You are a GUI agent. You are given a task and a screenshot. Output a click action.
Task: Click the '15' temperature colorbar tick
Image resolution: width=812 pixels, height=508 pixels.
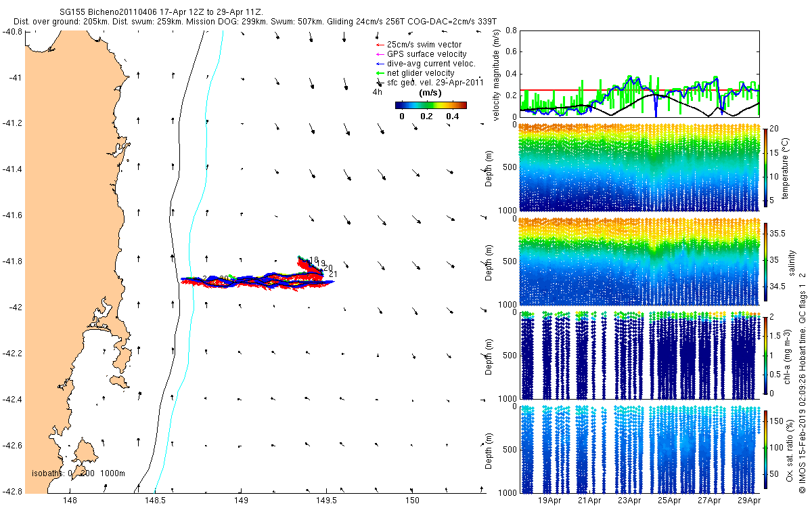tap(775, 153)
